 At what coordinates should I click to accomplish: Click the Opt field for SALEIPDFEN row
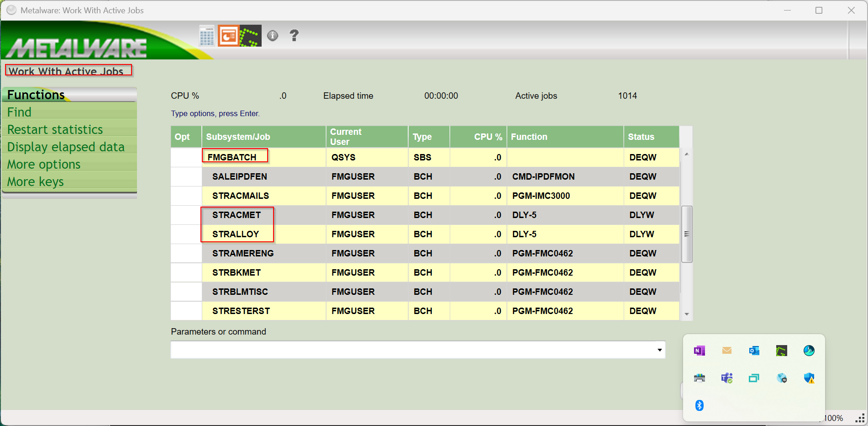(186, 176)
